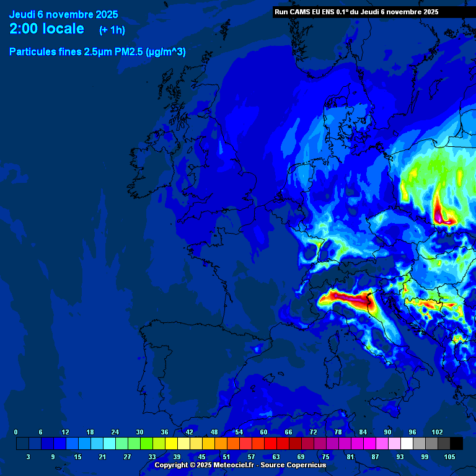Click the black swatch at the legend's end
Screen dimensions: 476x476
point(456,443)
